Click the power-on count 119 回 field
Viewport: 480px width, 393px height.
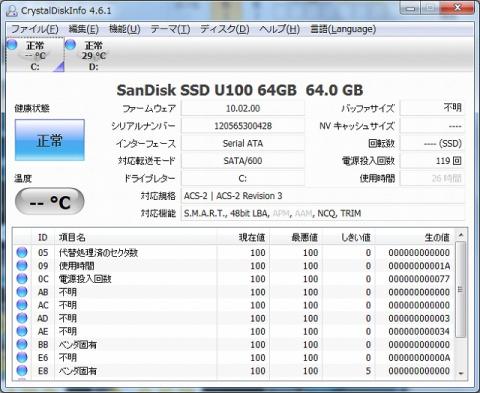[x=432, y=161]
